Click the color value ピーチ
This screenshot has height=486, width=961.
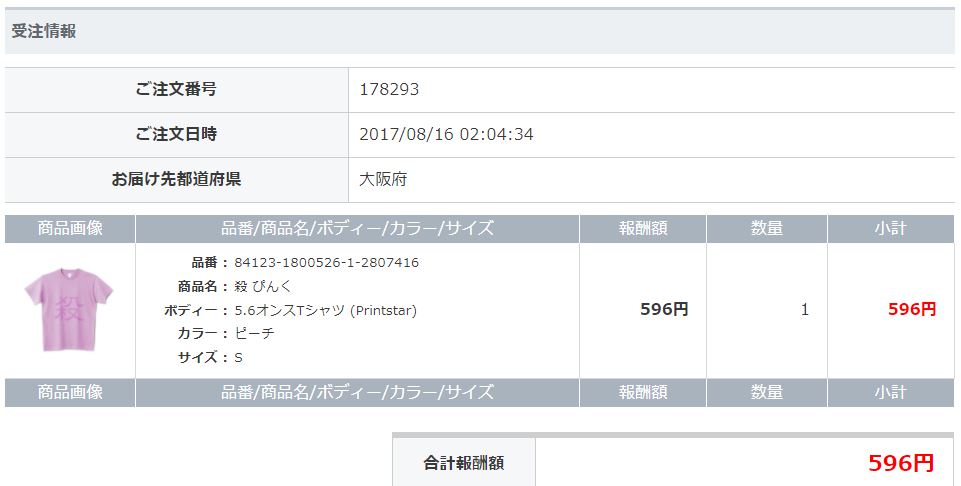click(254, 333)
